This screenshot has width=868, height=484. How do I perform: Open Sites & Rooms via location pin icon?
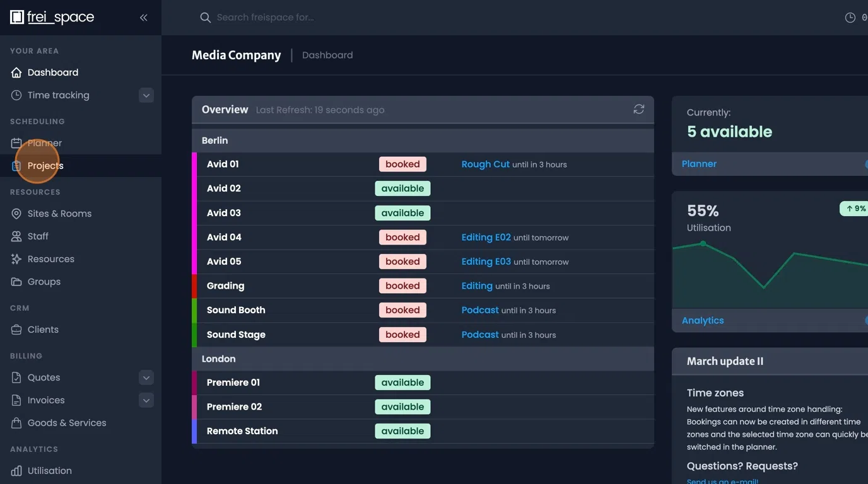[16, 214]
